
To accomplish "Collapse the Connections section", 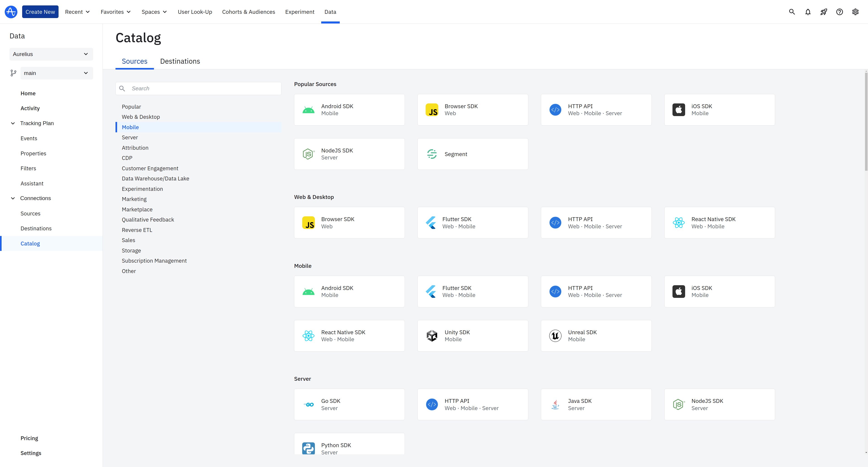I will tap(13, 198).
